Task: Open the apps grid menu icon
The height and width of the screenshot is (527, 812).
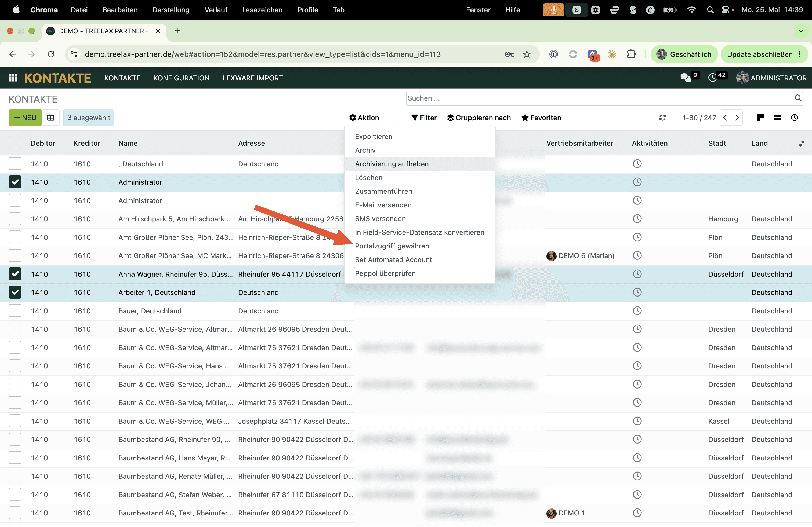Action: tap(13, 78)
